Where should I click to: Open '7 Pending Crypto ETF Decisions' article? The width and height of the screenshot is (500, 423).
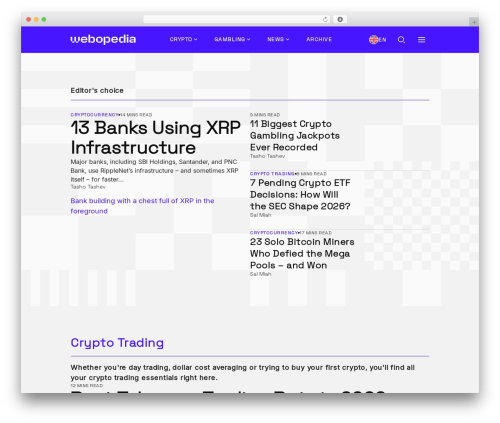pyautogui.click(x=300, y=195)
